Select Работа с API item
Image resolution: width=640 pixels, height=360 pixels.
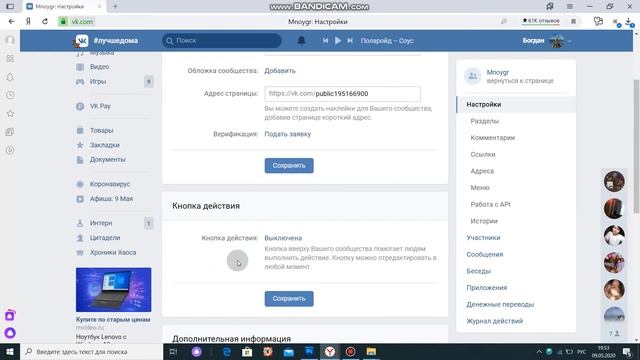[490, 204]
